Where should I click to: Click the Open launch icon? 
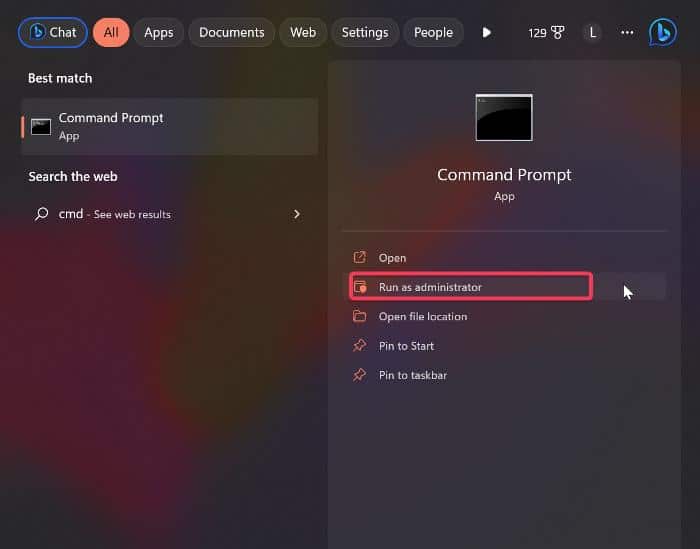click(x=359, y=257)
